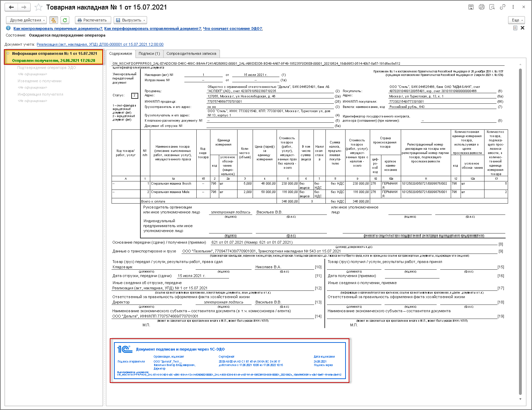The width and height of the screenshot is (532, 410).
Task: Click the document identifier string at top
Action: coord(256,64)
